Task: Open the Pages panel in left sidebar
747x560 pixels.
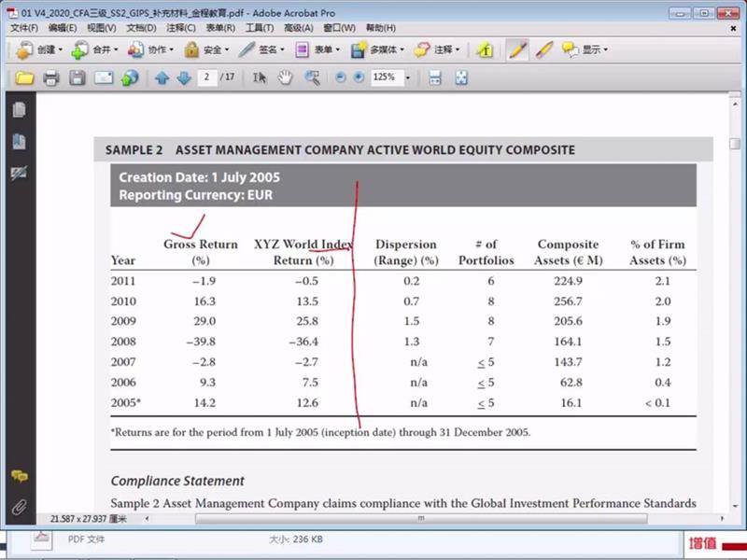Action: coord(18,110)
